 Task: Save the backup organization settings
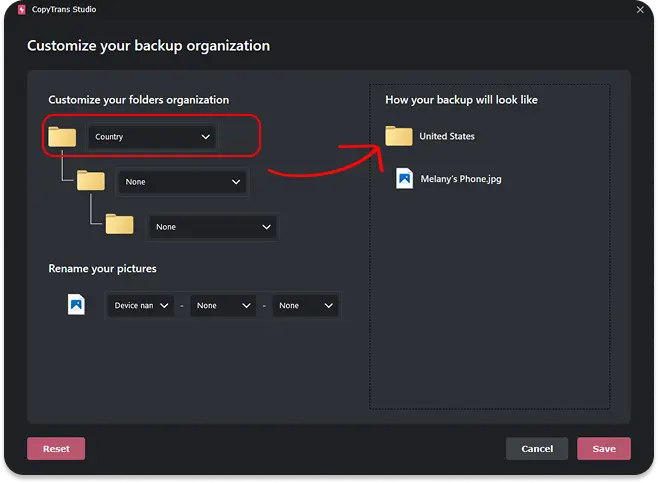(x=604, y=449)
